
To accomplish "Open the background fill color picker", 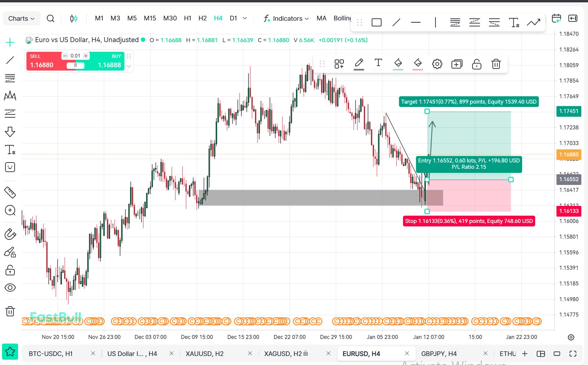I will [398, 64].
